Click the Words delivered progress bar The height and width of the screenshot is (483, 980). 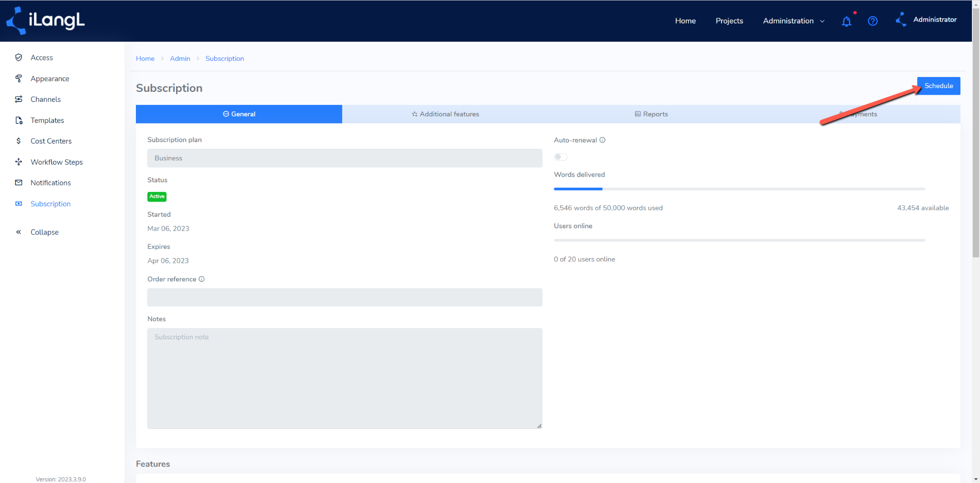click(x=739, y=189)
